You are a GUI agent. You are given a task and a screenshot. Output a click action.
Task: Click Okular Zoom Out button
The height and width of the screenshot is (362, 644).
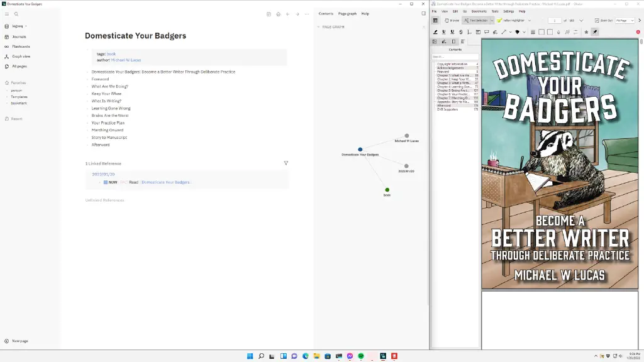click(603, 20)
